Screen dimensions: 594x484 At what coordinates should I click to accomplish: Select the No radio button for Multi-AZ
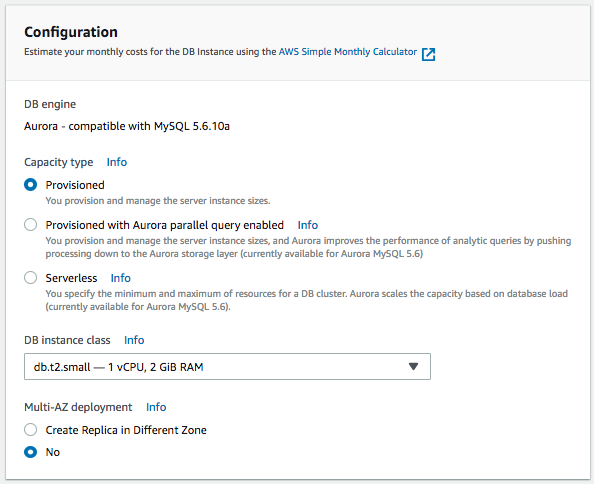click(31, 452)
